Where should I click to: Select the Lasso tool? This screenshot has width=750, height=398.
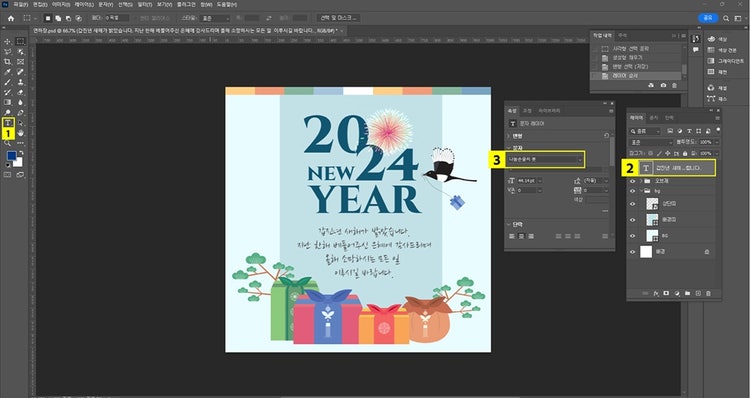click(8, 52)
